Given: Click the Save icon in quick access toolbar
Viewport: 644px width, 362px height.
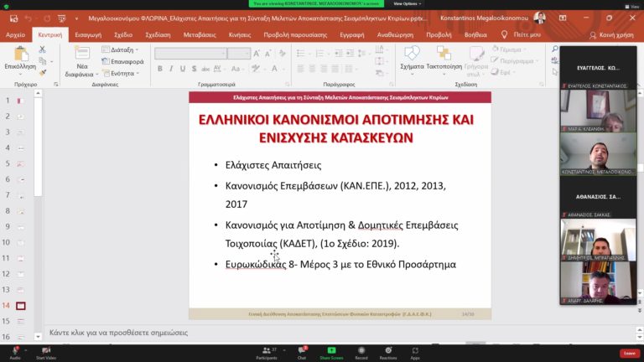Looking at the screenshot, I should coord(14,18).
